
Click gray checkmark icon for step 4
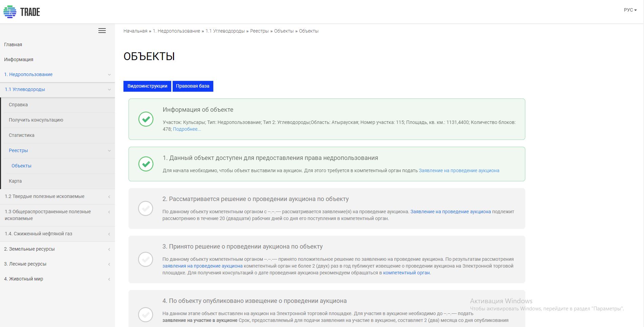click(145, 314)
